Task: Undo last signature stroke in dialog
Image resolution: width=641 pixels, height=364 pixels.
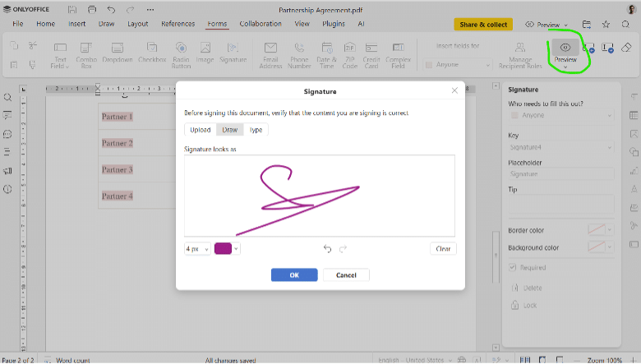Action: [327, 249]
